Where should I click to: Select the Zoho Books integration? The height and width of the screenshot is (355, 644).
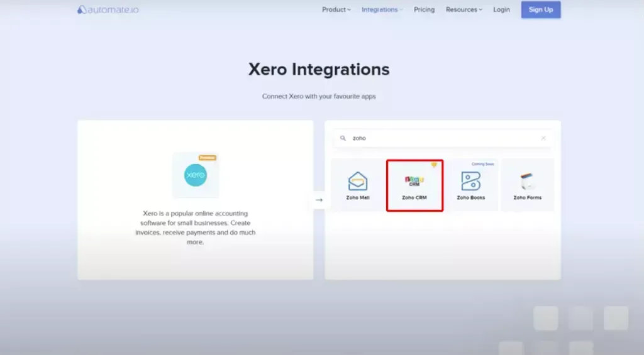(x=471, y=185)
